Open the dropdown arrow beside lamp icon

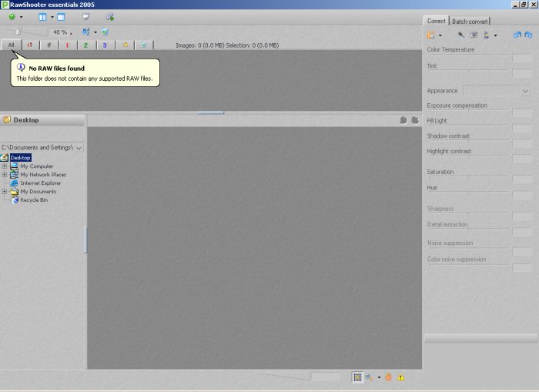click(495, 35)
